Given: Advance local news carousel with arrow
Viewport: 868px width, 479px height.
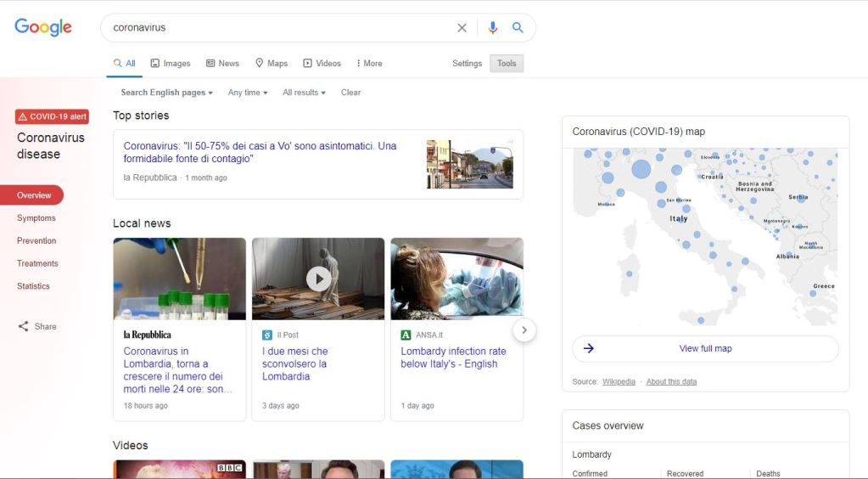Looking at the screenshot, I should pyautogui.click(x=524, y=330).
